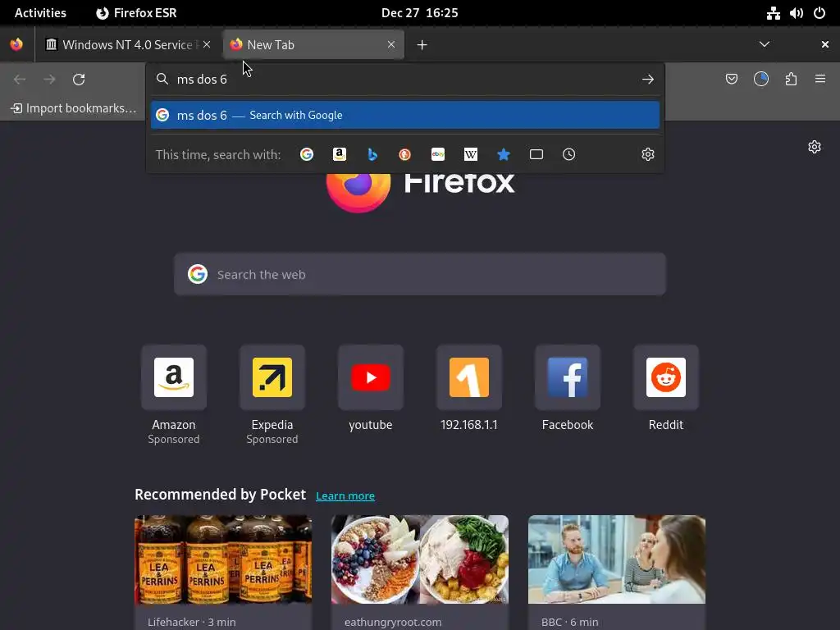Open the BBC 6 min article
Viewport: 840px width, 630px height.
pyautogui.click(x=617, y=572)
